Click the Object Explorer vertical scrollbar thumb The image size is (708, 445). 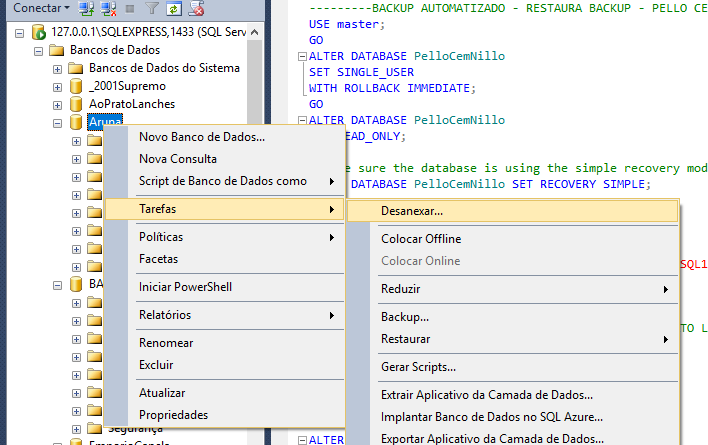pyautogui.click(x=255, y=81)
